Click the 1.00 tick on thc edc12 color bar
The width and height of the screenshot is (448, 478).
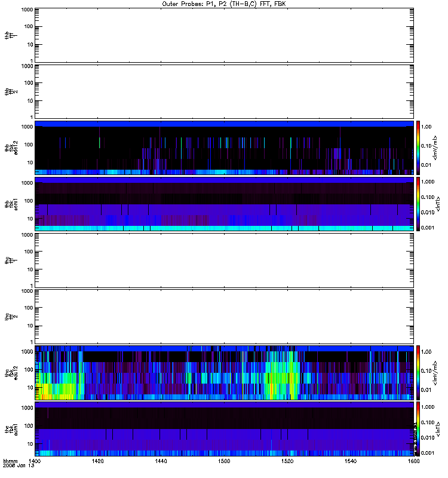pyautogui.click(x=426, y=352)
